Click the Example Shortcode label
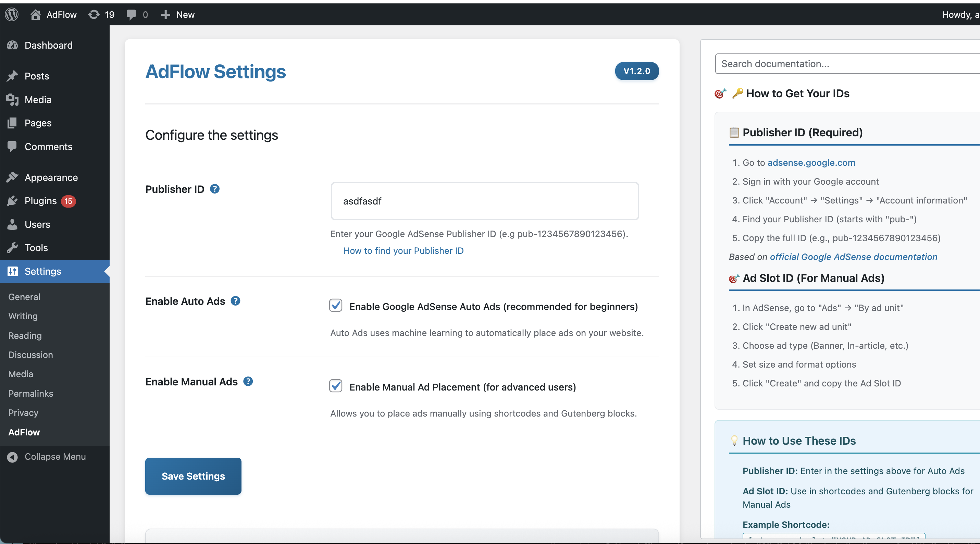 click(x=785, y=524)
